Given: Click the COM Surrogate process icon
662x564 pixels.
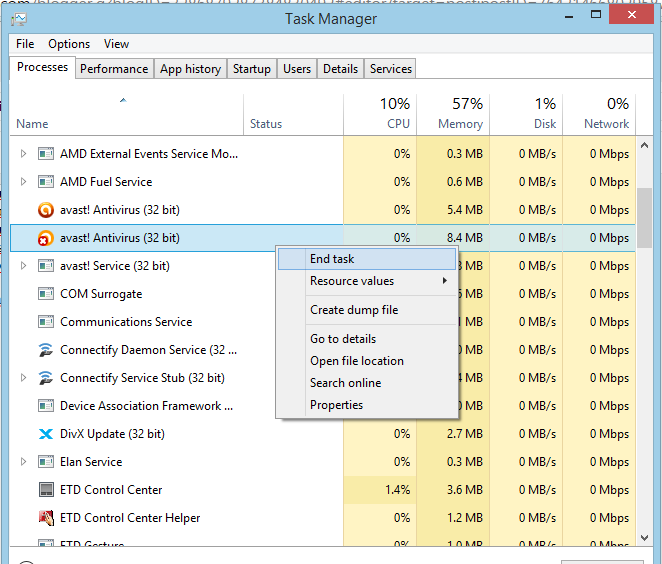Looking at the screenshot, I should point(45,294).
